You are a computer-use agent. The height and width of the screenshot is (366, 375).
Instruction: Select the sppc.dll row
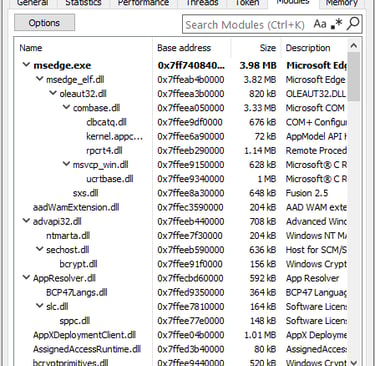[x=181, y=320]
